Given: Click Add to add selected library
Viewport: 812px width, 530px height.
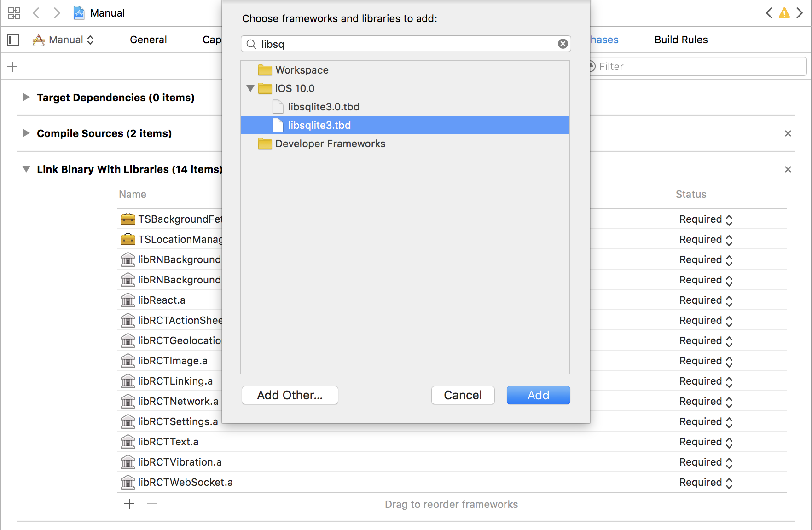Looking at the screenshot, I should click(x=539, y=395).
